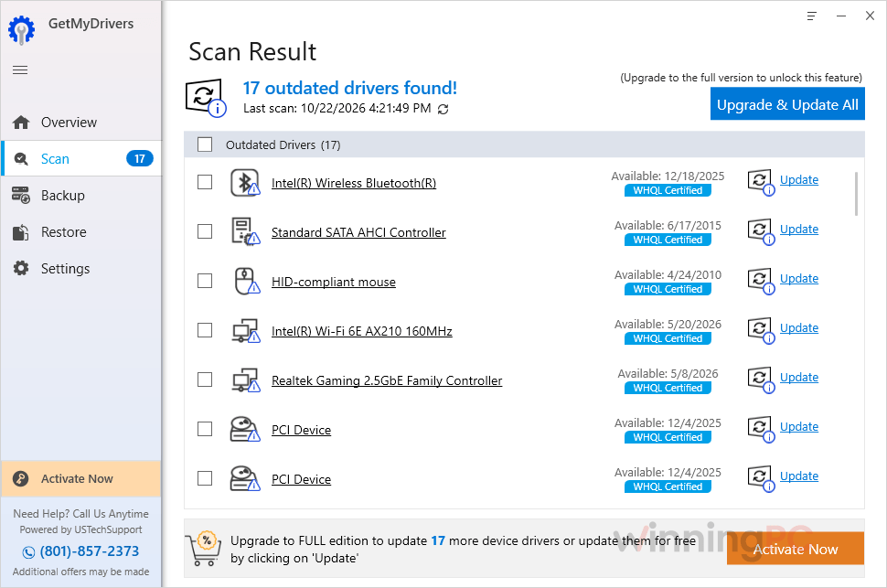This screenshot has height=588, width=887.
Task: Click 'Available: 4/24/2010' date text
Action: pos(668,274)
